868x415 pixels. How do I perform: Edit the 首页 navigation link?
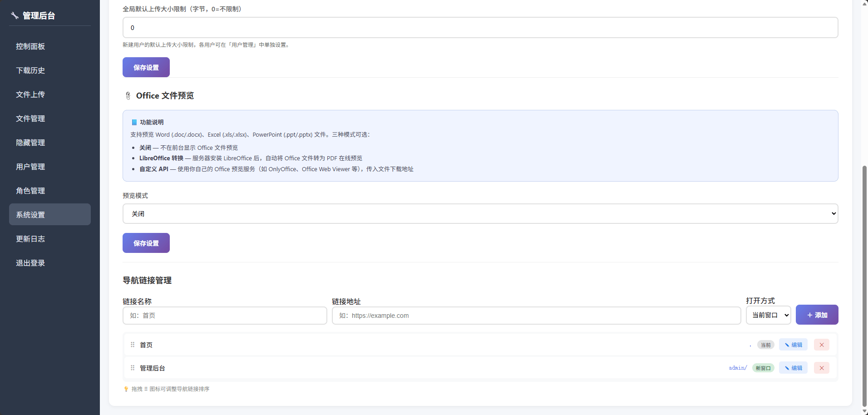(793, 345)
